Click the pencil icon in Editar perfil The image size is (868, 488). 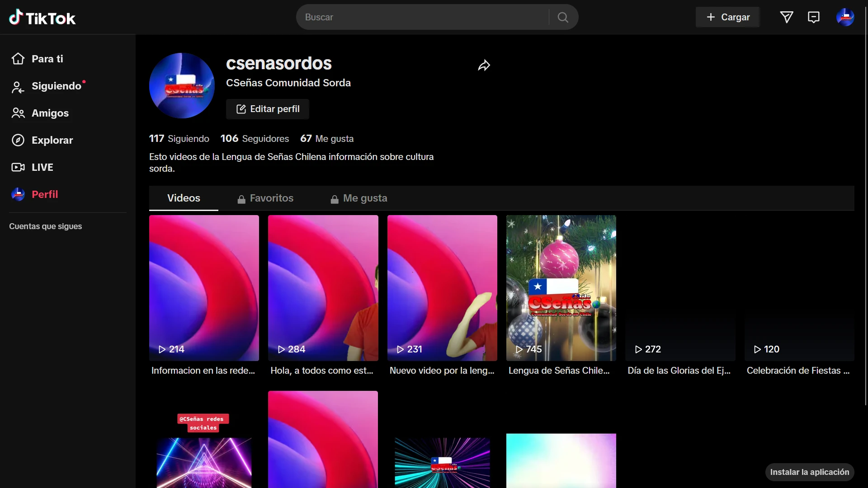click(241, 109)
